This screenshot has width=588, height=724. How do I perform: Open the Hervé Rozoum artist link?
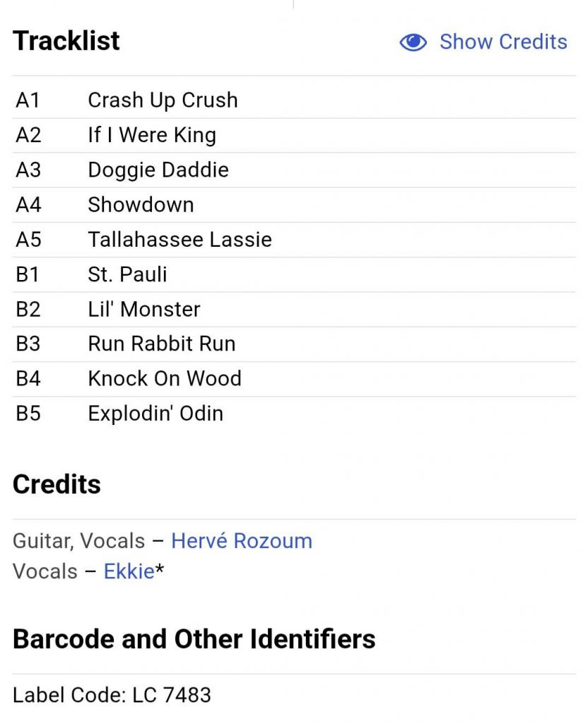242,541
